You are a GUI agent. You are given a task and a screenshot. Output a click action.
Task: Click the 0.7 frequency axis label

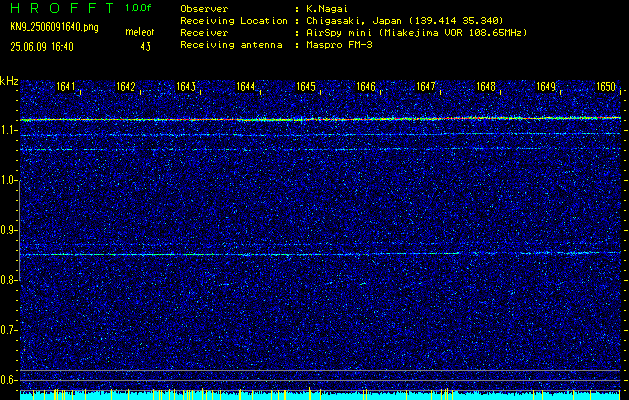click(x=7, y=330)
